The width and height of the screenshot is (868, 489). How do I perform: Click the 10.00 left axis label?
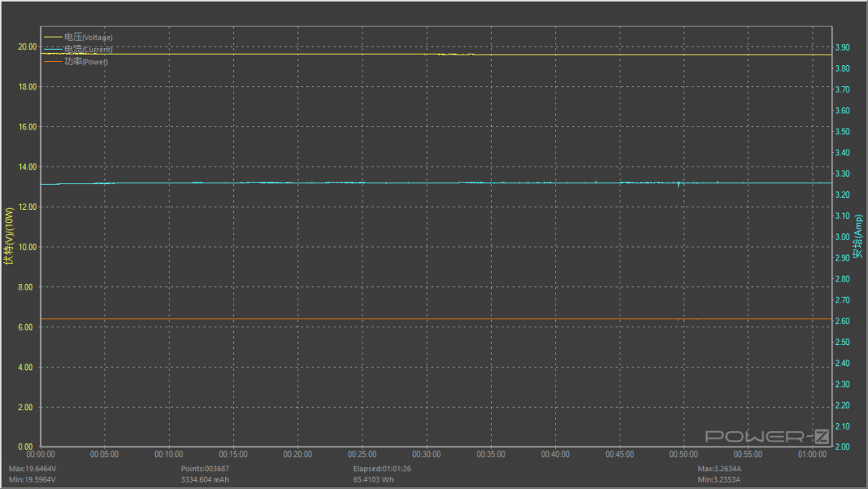click(x=27, y=247)
